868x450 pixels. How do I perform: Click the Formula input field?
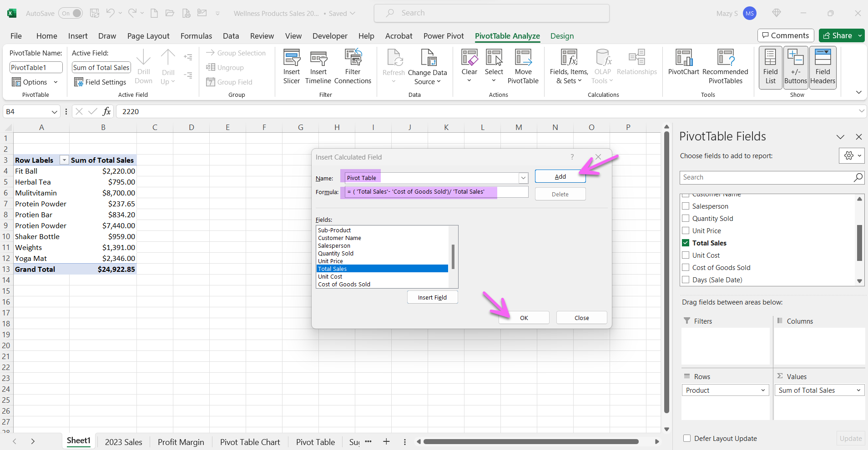coord(432,192)
